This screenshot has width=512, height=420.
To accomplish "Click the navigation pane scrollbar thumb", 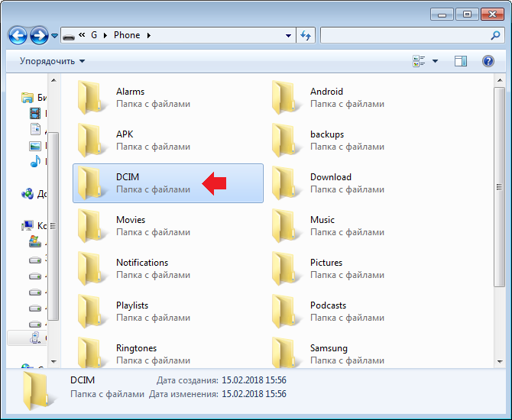I will (53, 226).
